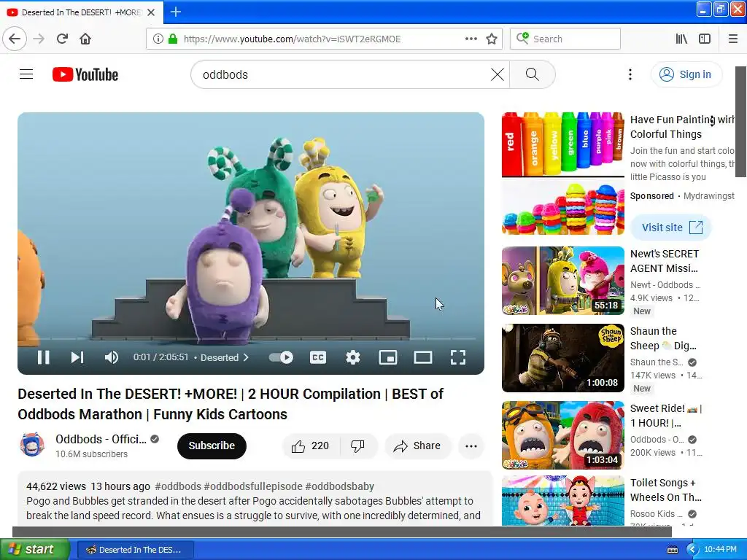Visit site for sponsored painting ad
The height and width of the screenshot is (560, 747).
coord(671,227)
